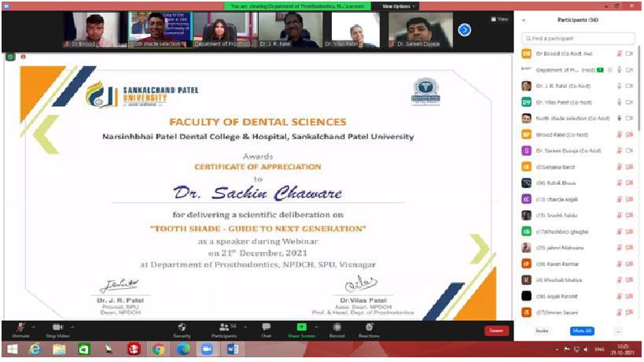
Task: Collapse the Participants panel chevron
Action: click(524, 20)
